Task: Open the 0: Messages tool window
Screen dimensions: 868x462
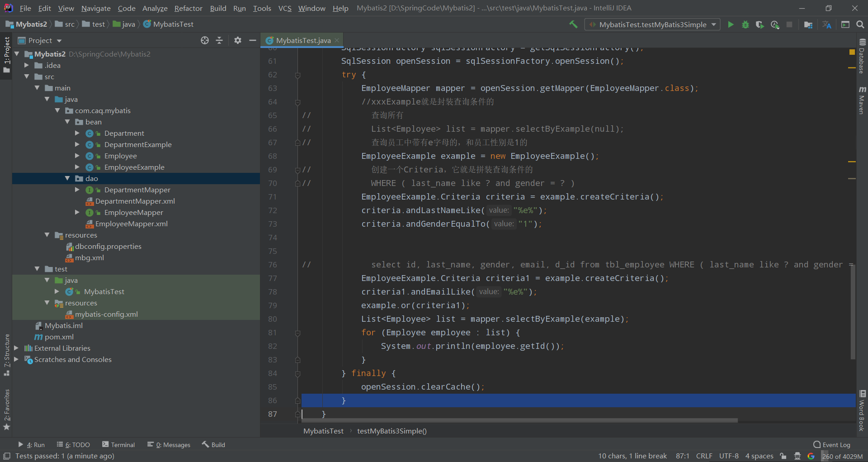Action: (x=169, y=445)
